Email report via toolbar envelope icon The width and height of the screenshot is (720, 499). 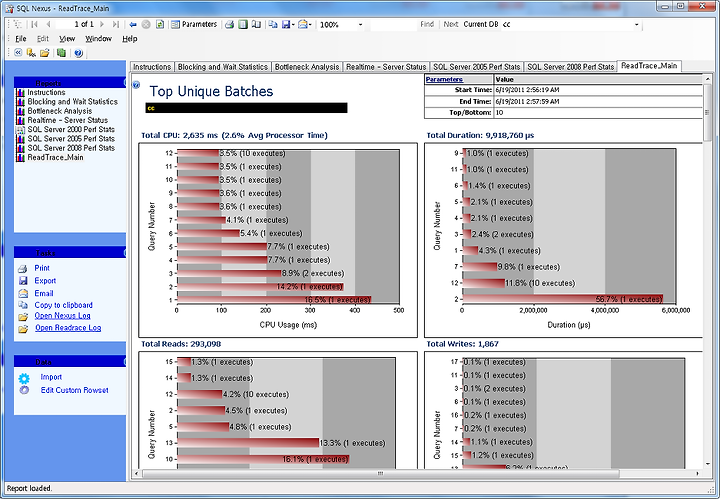[x=303, y=24]
